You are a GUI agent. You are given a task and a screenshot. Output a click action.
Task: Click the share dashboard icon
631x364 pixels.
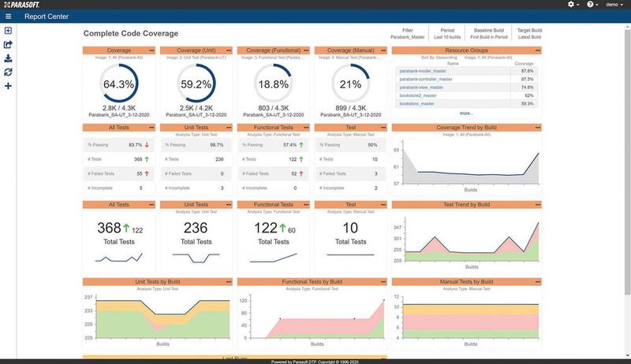8,45
